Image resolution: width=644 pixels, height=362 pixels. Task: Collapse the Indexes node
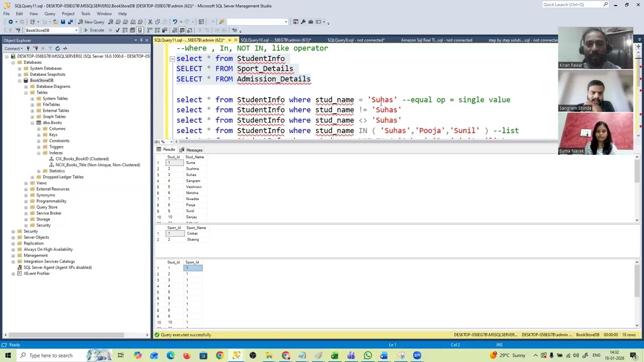(39, 153)
